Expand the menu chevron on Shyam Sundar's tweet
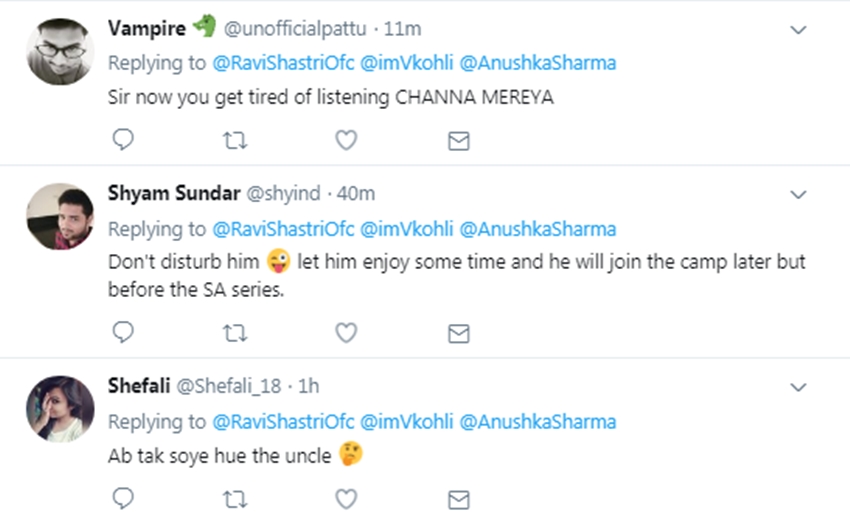850x519 pixels. (x=798, y=194)
